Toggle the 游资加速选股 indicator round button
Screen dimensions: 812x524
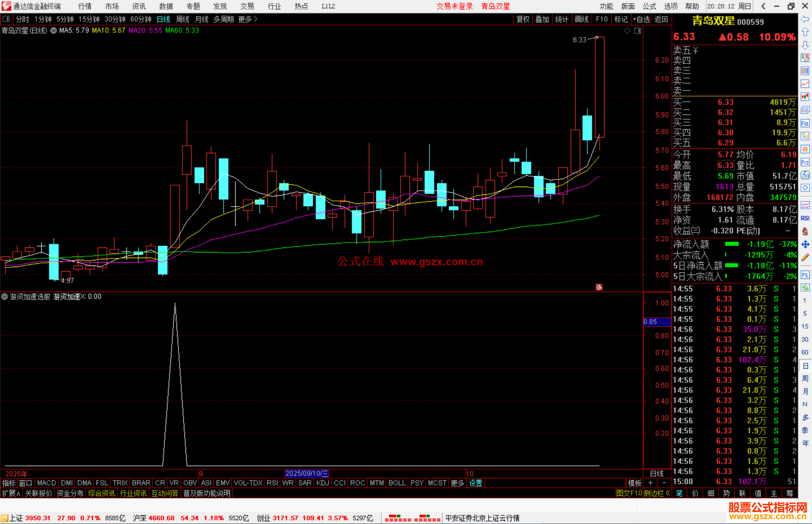click(5, 296)
